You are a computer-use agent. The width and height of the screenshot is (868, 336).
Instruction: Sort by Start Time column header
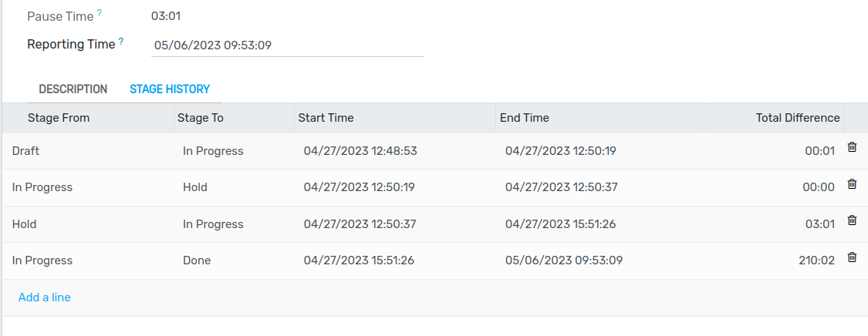[x=395, y=118]
